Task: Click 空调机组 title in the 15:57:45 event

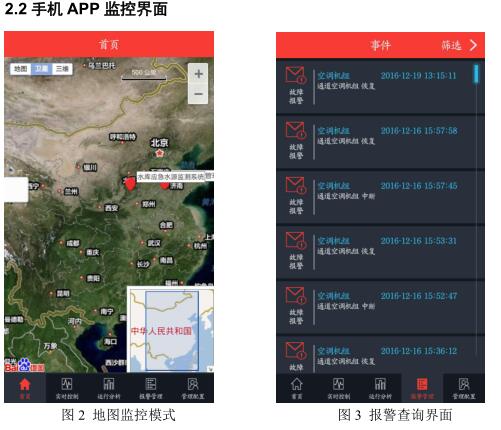Action: pos(333,186)
